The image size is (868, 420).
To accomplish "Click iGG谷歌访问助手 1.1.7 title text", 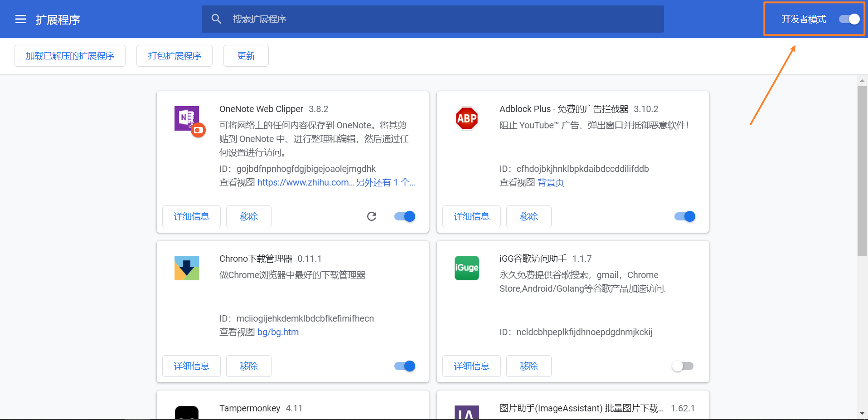I will (545, 259).
